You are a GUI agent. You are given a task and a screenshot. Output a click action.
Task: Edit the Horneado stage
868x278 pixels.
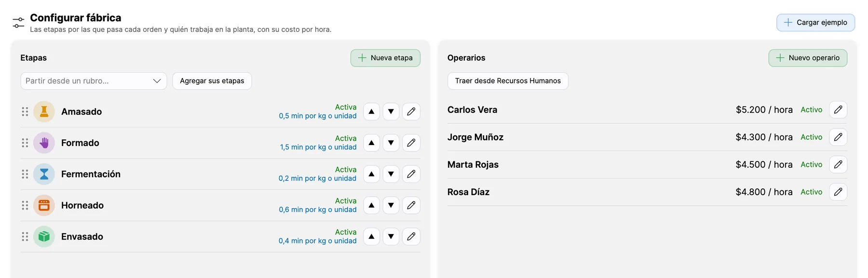click(x=411, y=206)
